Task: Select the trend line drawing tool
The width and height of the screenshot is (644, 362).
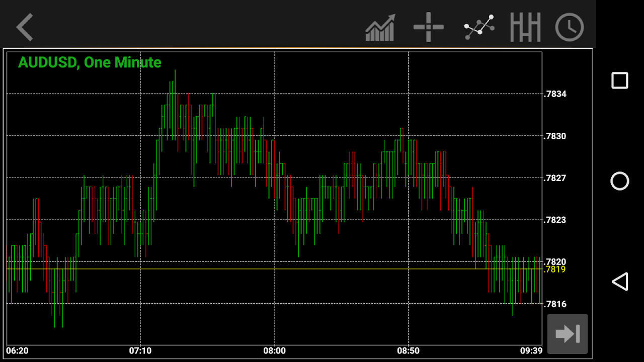Action: coord(478,27)
